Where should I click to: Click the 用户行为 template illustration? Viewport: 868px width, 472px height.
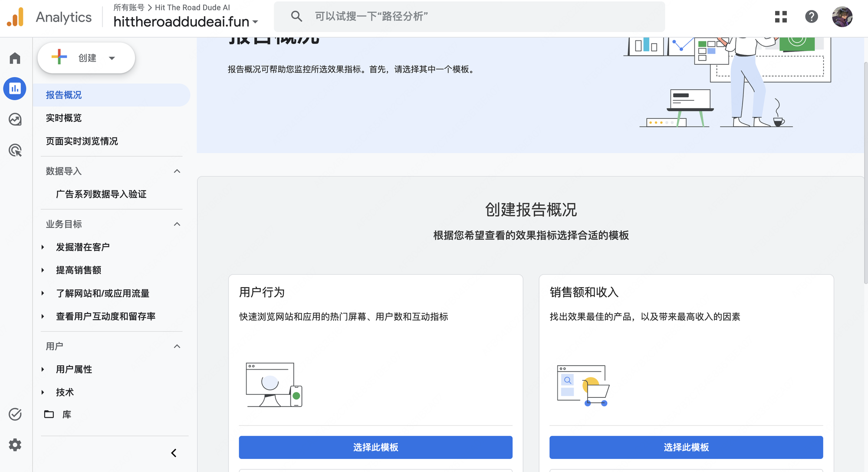pyautogui.click(x=274, y=385)
